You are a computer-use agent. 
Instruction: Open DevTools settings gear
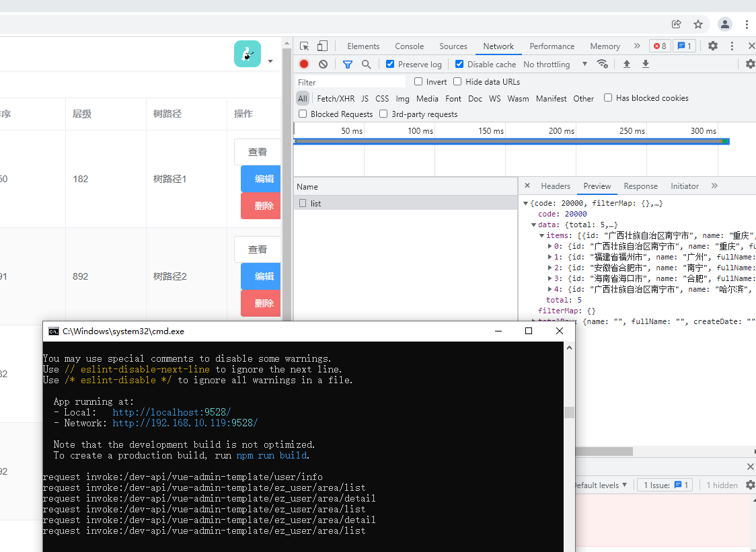click(712, 46)
